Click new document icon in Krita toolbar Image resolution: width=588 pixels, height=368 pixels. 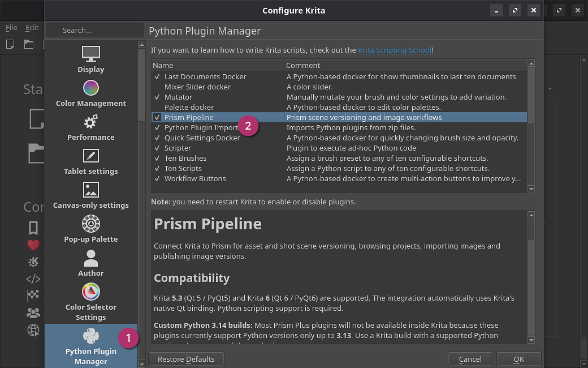pyautogui.click(x=11, y=44)
